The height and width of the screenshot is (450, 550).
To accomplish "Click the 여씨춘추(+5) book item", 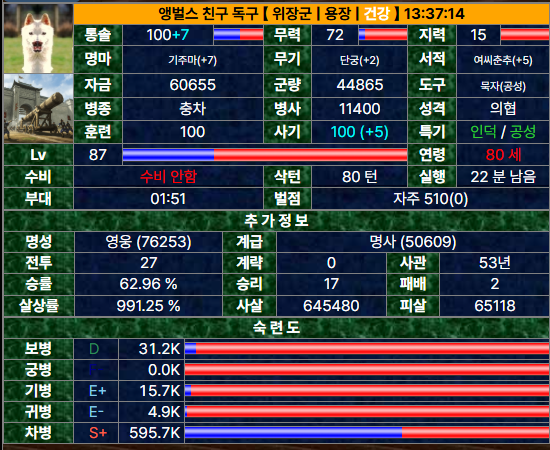I will (x=503, y=60).
